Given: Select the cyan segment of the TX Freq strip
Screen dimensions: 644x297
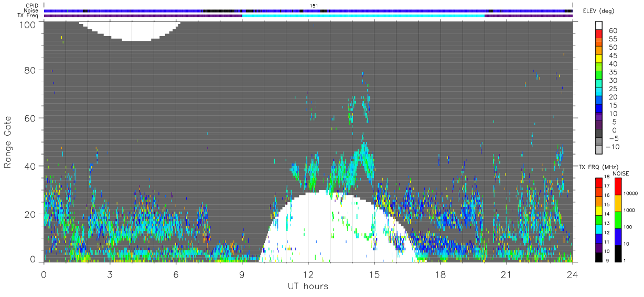Looking at the screenshot, I should (363, 15).
